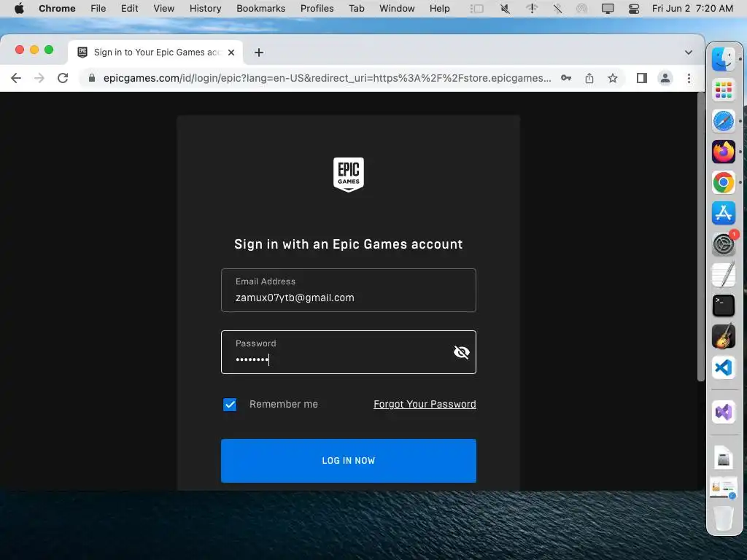Image resolution: width=747 pixels, height=560 pixels.
Task: Open the Tab menu
Action: (x=356, y=9)
